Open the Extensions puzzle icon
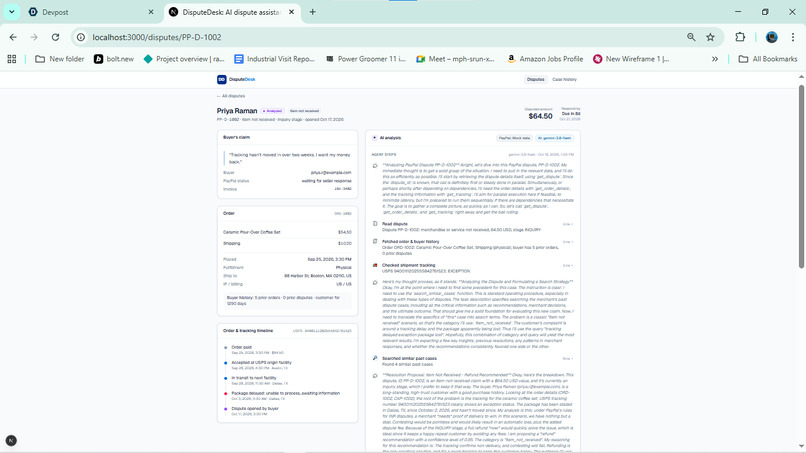The width and height of the screenshot is (806, 453). click(x=740, y=37)
